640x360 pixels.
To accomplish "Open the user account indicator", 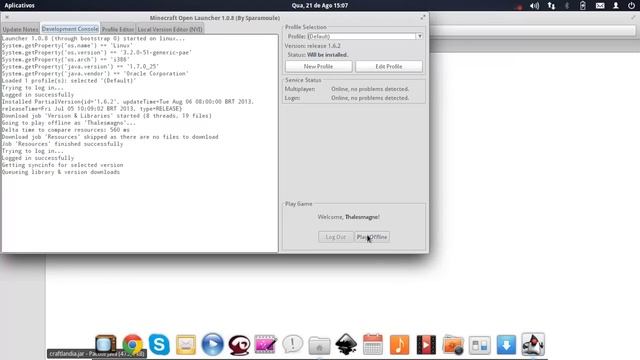I will coord(616,6).
